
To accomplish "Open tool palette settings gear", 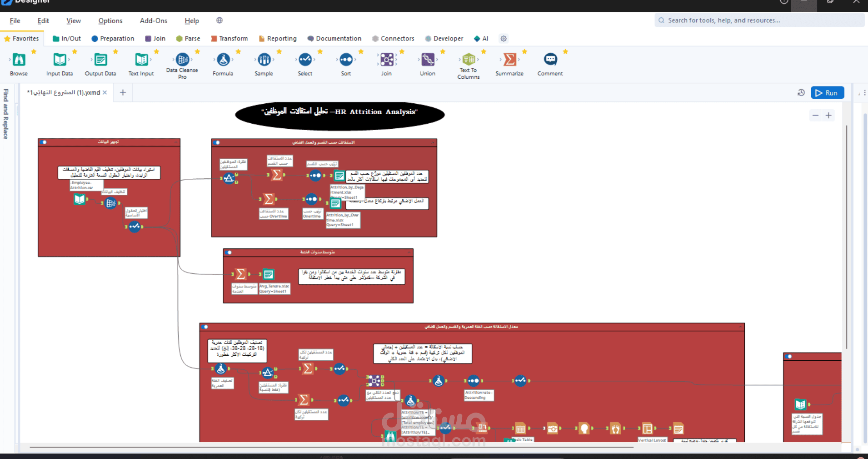I will pos(504,39).
